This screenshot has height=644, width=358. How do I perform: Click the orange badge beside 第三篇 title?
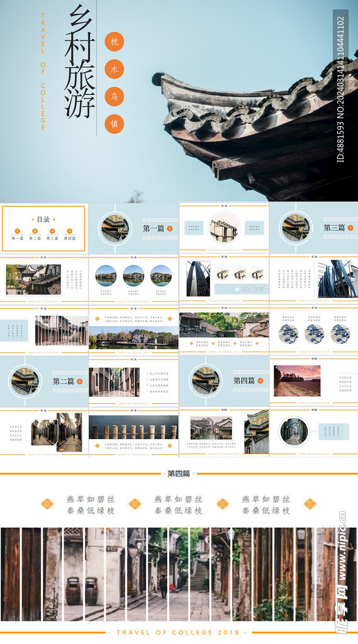[x=350, y=228]
